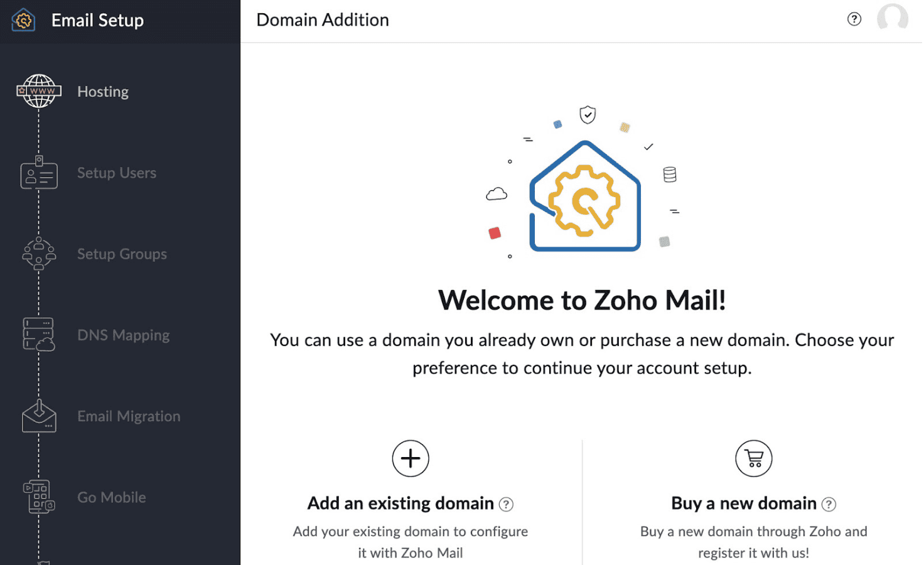Click the help circle next to Add an existing domain
924x565 pixels.
pyautogui.click(x=507, y=503)
